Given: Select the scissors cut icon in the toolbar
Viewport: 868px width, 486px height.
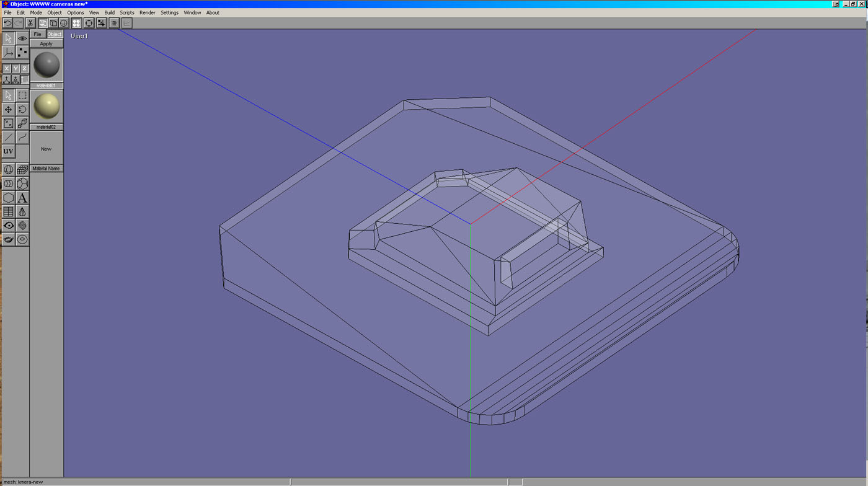Looking at the screenshot, I should click(x=30, y=23).
